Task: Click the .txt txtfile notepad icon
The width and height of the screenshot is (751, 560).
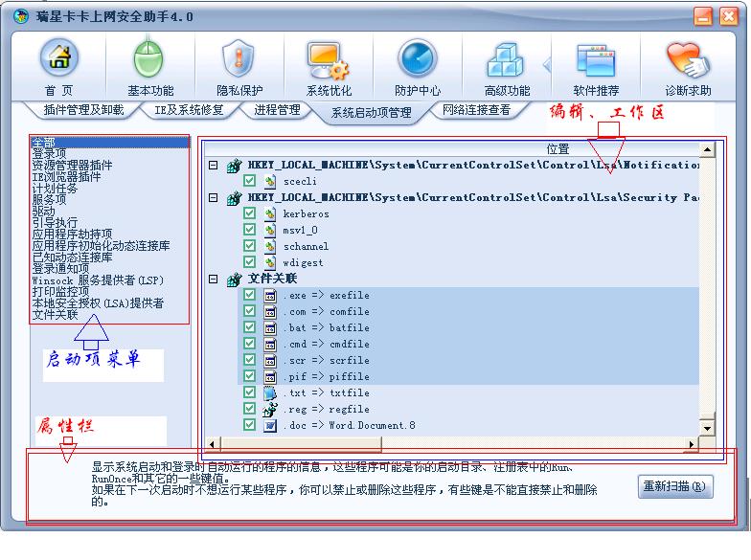Action: pos(270,392)
